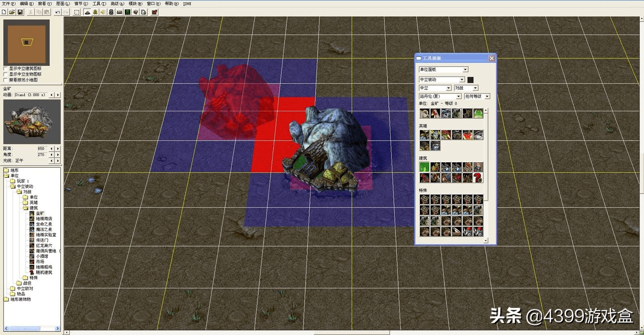
Task: Open the Trigger editor toolbar icon
Action: (x=95, y=12)
